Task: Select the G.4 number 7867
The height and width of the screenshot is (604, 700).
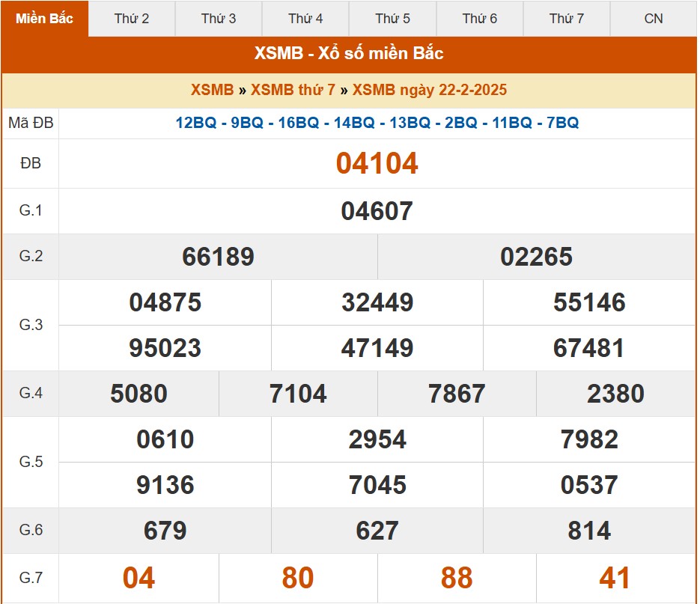Action: tap(457, 394)
